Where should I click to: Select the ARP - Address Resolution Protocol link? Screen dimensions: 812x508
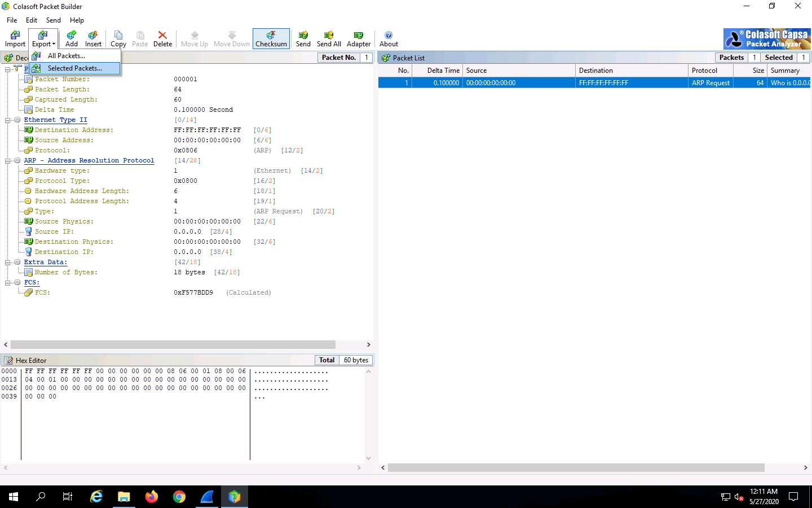pyautogui.click(x=89, y=161)
